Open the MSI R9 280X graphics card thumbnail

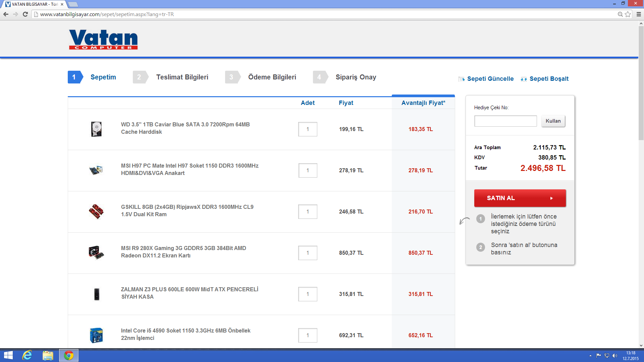(x=96, y=253)
